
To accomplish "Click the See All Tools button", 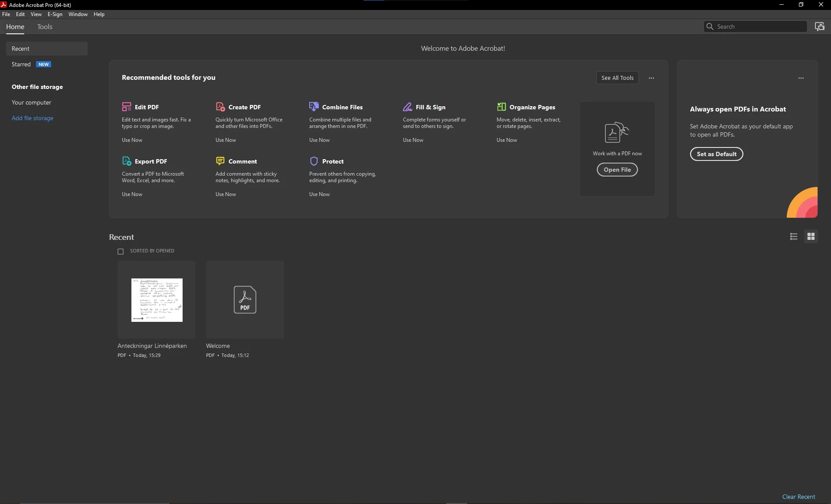I will [x=618, y=78].
